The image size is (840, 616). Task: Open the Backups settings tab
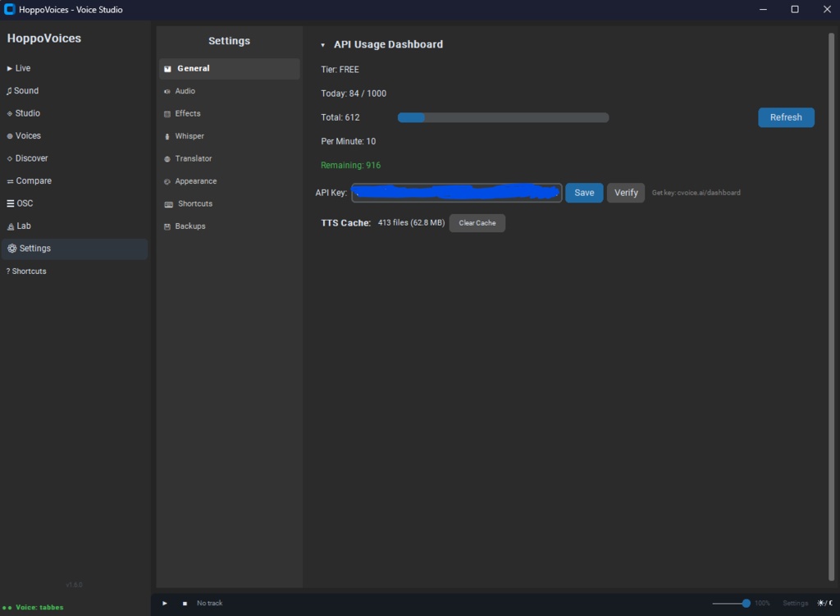pos(230,226)
